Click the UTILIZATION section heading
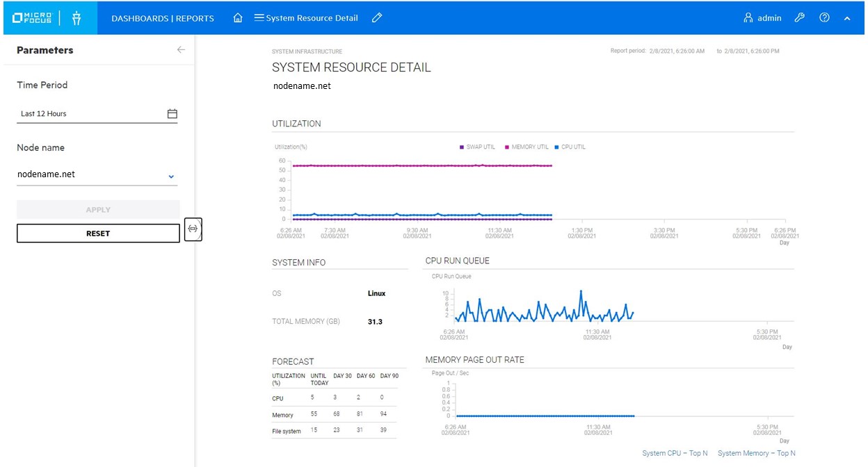This screenshot has width=868, height=467. click(296, 124)
